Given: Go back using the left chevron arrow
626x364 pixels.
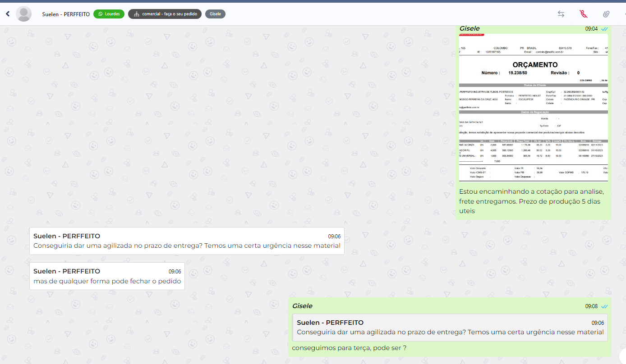Looking at the screenshot, I should [8, 14].
